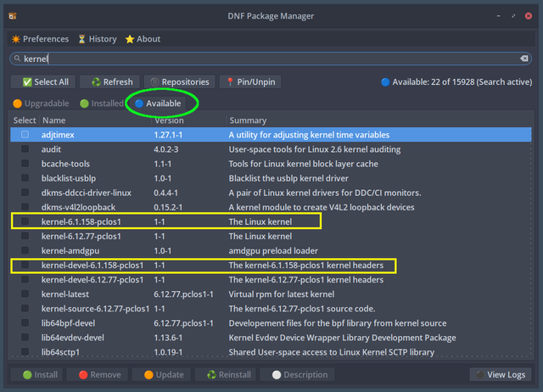Select the audit package name
Image resolution: width=543 pixels, height=392 pixels.
[51, 149]
